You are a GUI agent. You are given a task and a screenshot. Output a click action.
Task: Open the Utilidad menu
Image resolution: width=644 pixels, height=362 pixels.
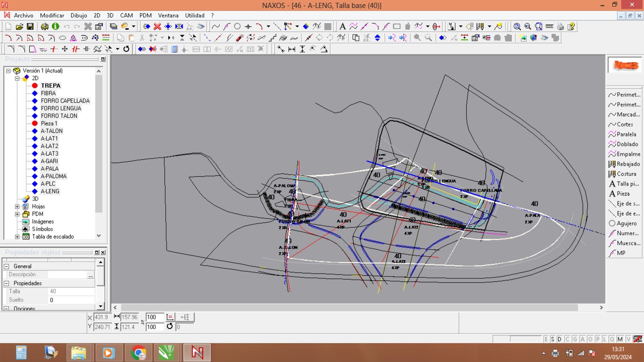pyautogui.click(x=194, y=15)
